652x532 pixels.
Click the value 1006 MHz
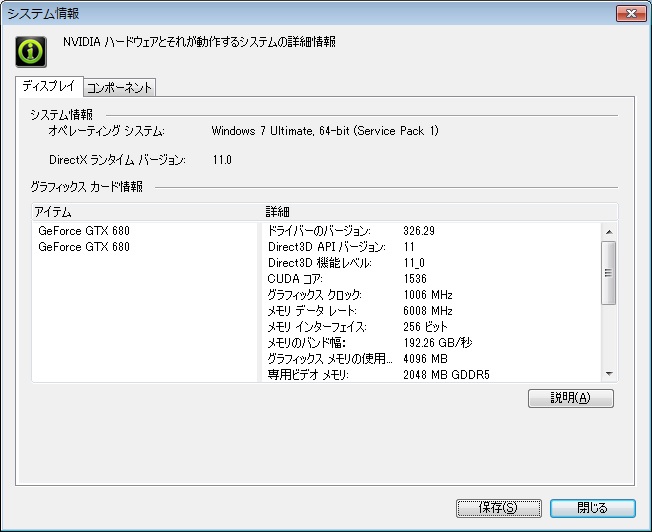point(428,295)
